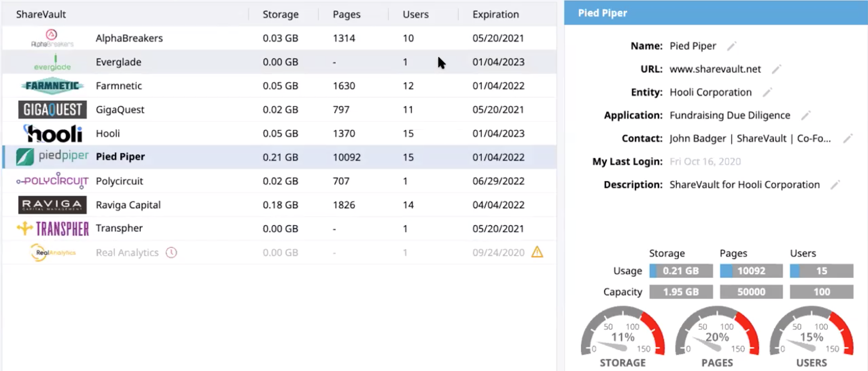Select the Polycircuit ShareVault name
The height and width of the screenshot is (371, 868).
click(x=119, y=181)
